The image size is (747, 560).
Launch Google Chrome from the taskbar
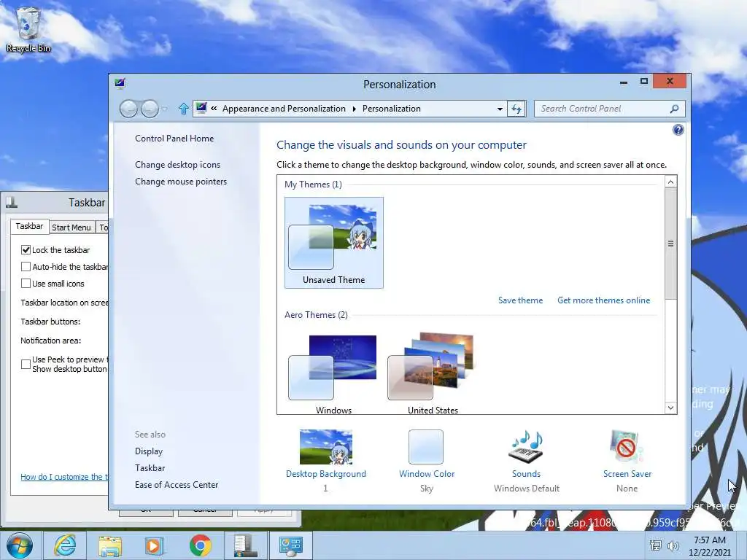(x=200, y=545)
